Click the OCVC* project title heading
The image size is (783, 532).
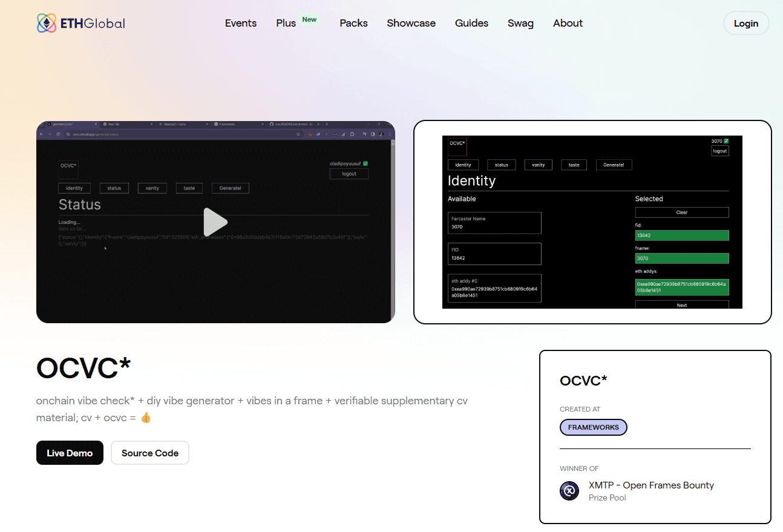point(84,367)
